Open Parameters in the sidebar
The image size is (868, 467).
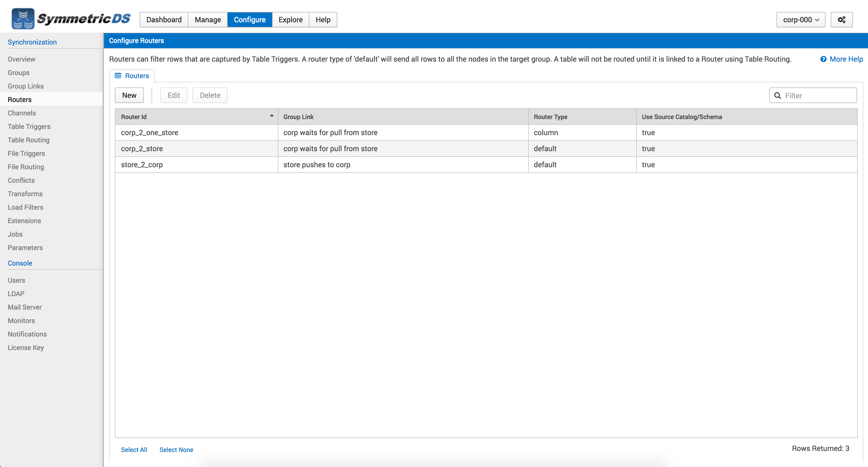click(x=25, y=248)
